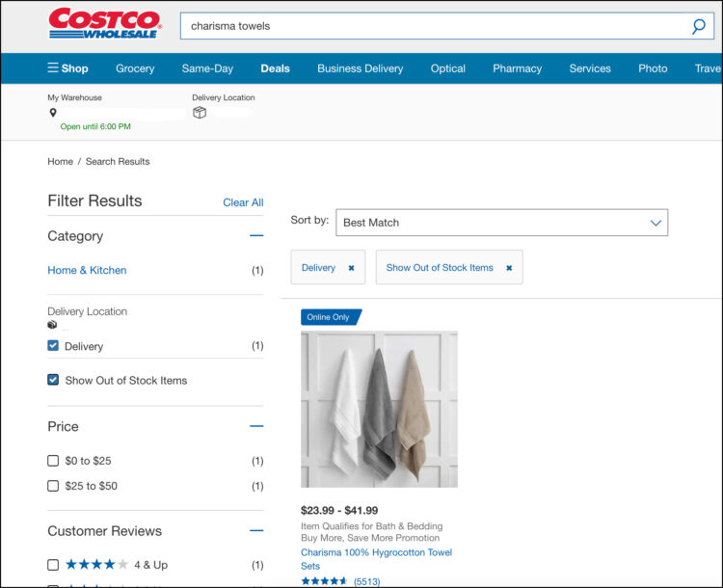Open the Sort by Best Match dropdown
Screen dimensions: 723x588
pyautogui.click(x=501, y=223)
